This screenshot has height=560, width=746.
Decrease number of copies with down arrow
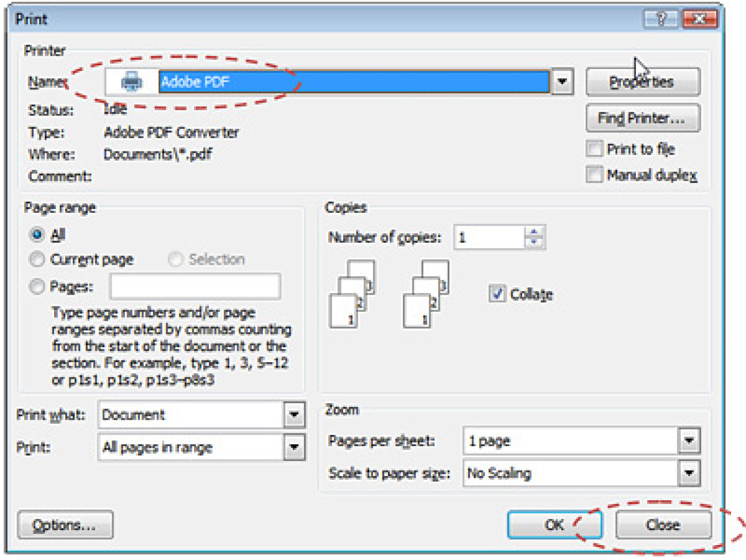(534, 243)
